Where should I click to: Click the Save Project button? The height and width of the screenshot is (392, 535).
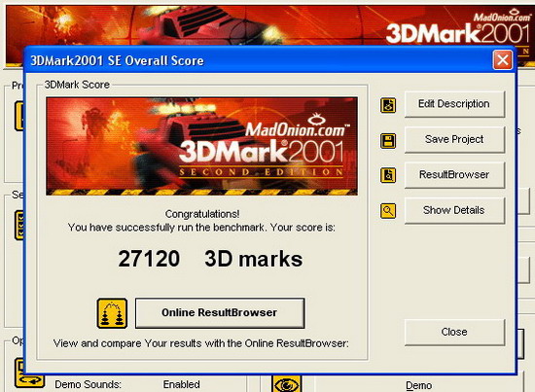454,139
